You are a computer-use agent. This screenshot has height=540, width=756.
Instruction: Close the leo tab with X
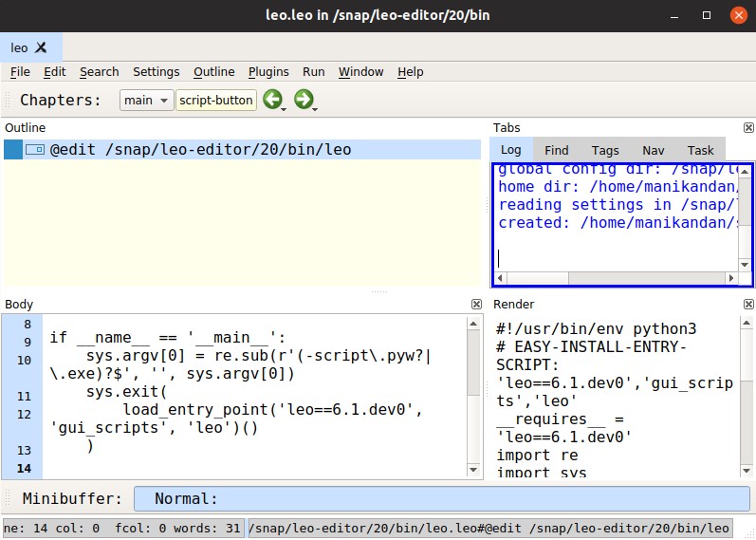42,47
